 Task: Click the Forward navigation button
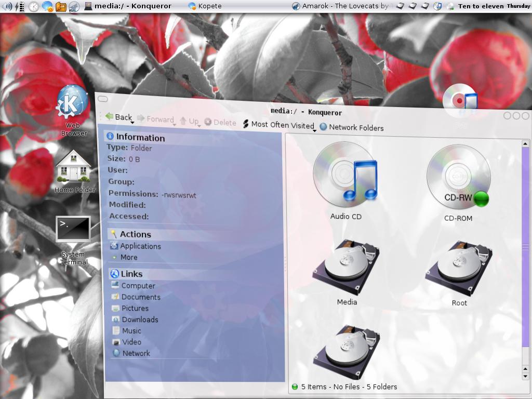pyautogui.click(x=155, y=119)
